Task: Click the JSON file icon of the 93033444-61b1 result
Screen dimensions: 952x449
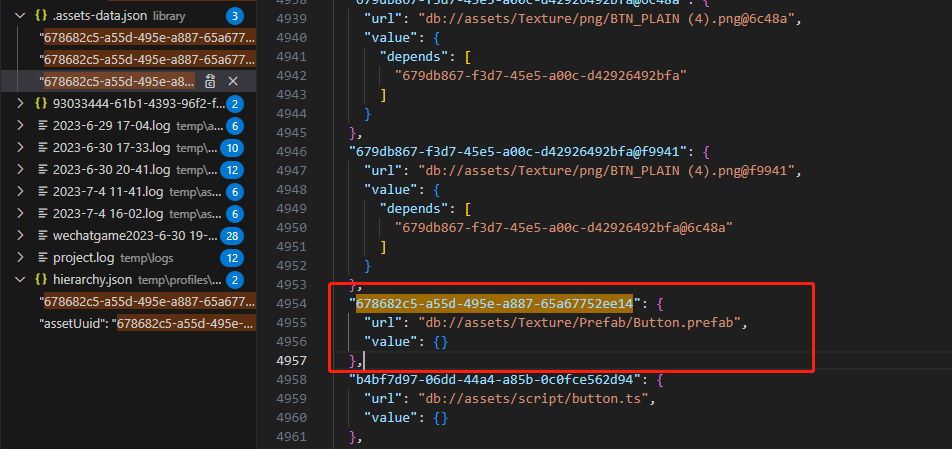Action: coord(41,104)
